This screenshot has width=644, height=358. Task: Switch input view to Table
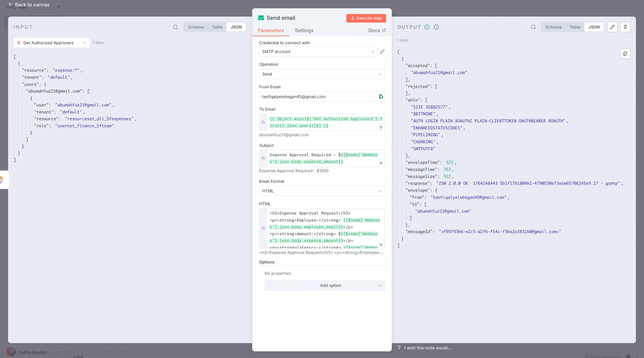point(217,27)
